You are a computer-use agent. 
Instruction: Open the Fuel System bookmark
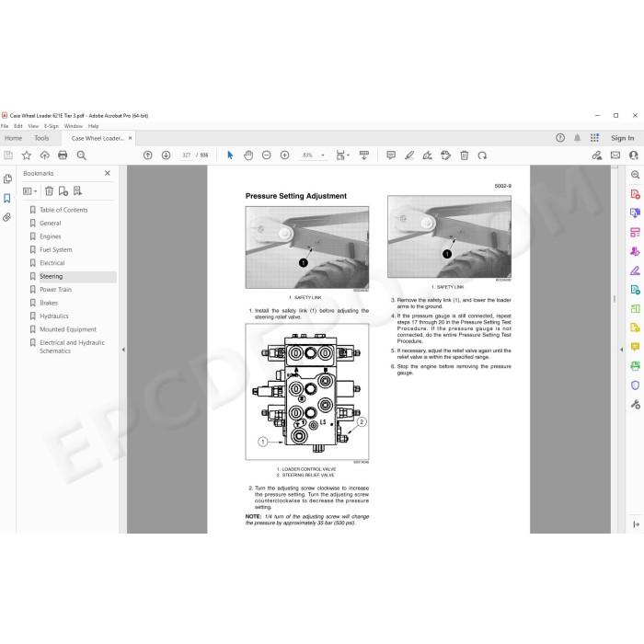pos(56,249)
